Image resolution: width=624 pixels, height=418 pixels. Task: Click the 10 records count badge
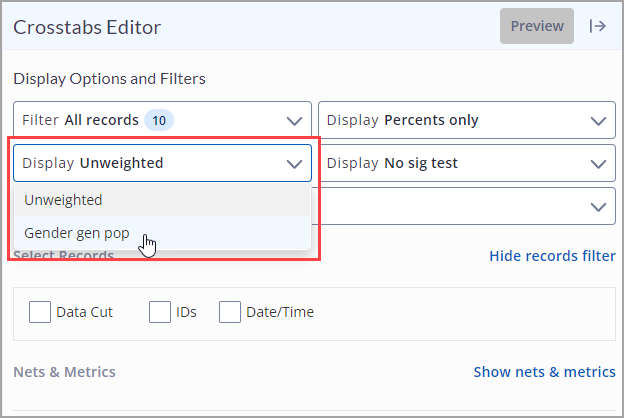[159, 120]
